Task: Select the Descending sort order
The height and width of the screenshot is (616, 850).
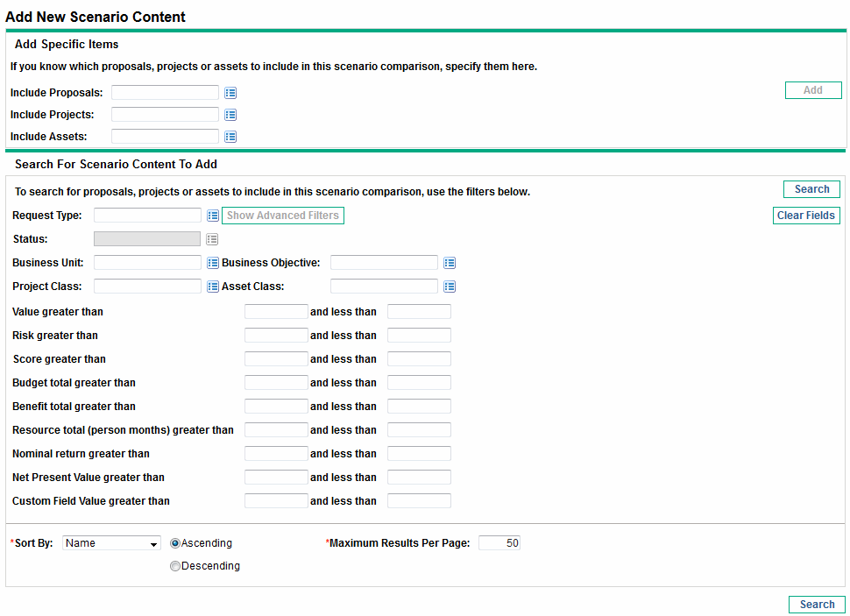Action: pyautogui.click(x=175, y=566)
